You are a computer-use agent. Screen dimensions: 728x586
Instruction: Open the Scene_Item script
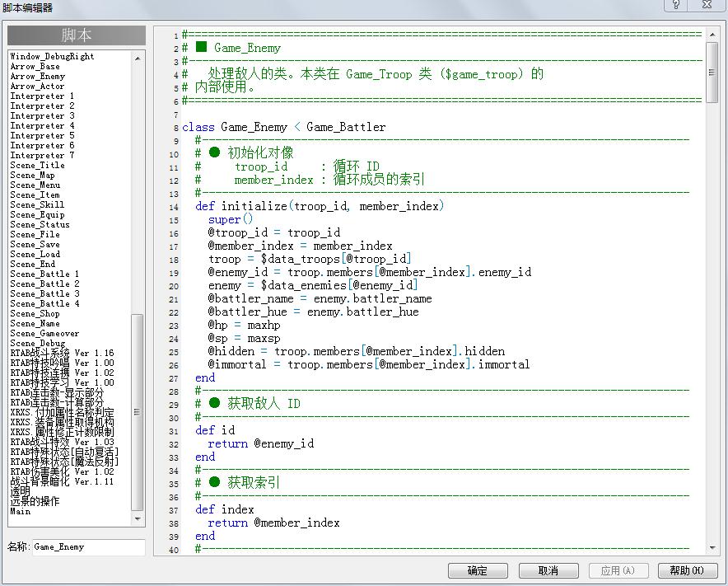pyautogui.click(x=35, y=195)
